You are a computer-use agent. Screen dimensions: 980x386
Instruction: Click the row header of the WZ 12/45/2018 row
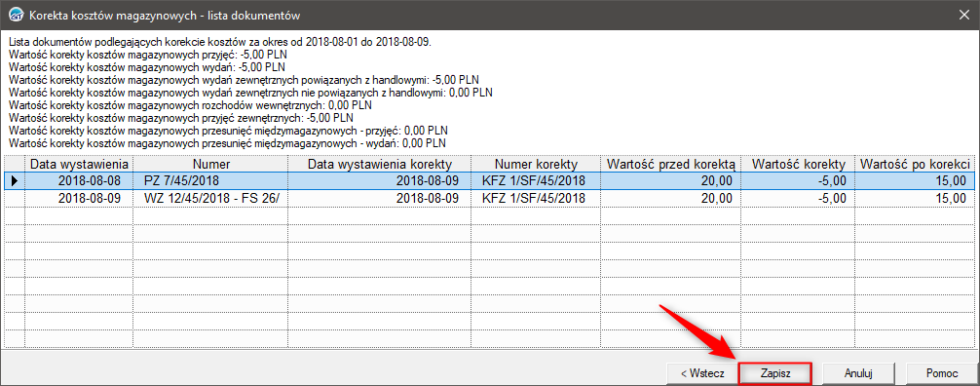click(x=14, y=199)
